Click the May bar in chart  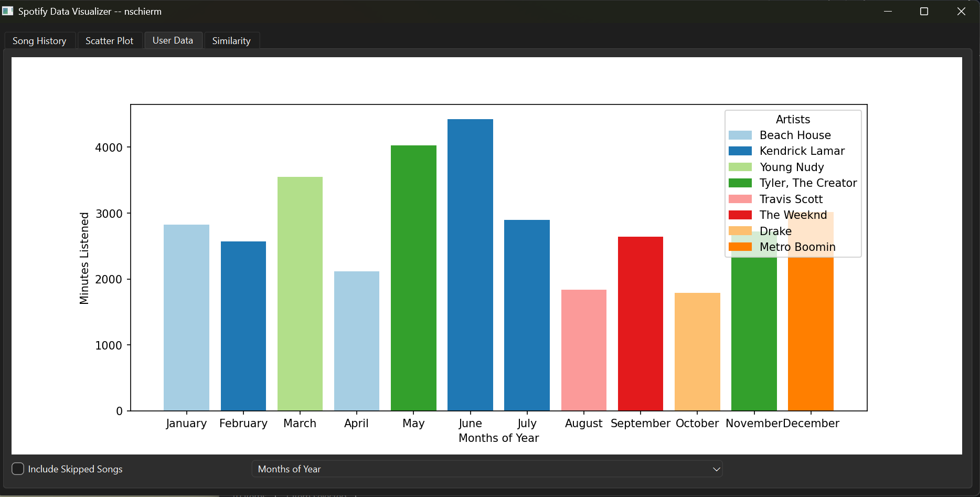tap(413, 278)
